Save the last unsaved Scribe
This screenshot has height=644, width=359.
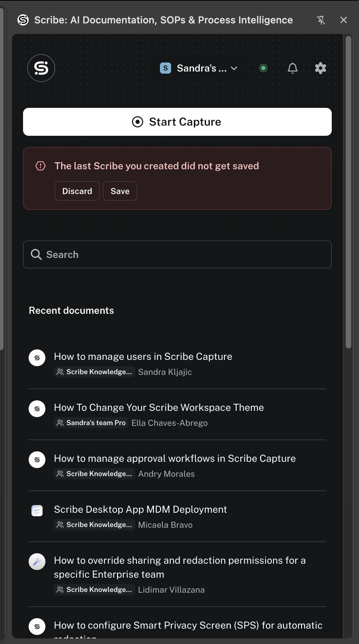point(120,191)
